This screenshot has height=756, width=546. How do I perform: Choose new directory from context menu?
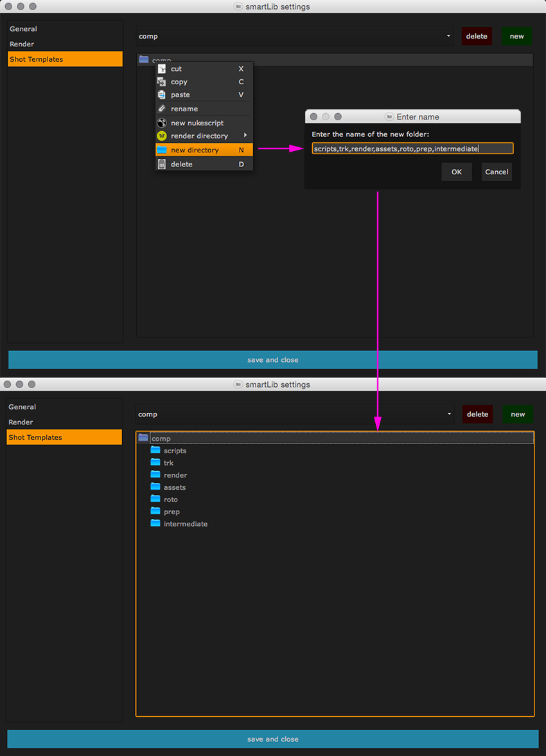(195, 150)
